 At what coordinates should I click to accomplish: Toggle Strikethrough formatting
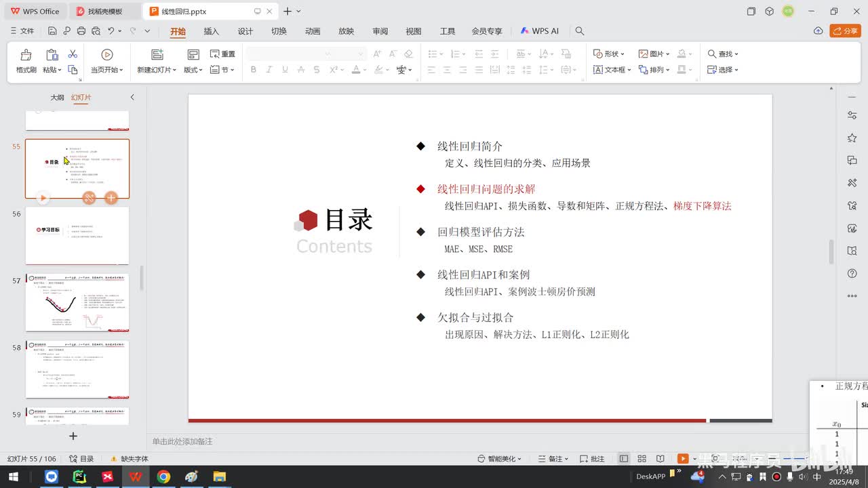coord(301,70)
